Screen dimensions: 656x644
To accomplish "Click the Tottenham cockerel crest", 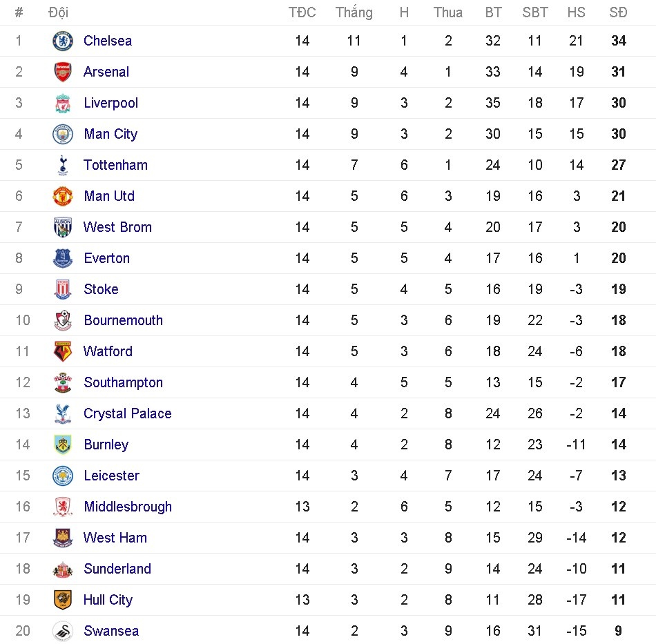I will [61, 165].
